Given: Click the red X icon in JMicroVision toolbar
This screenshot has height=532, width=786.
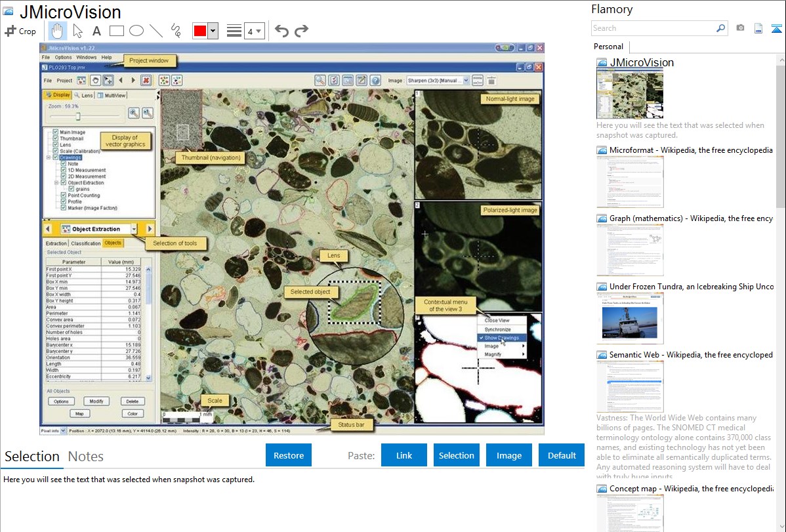Looking at the screenshot, I should click(146, 80).
